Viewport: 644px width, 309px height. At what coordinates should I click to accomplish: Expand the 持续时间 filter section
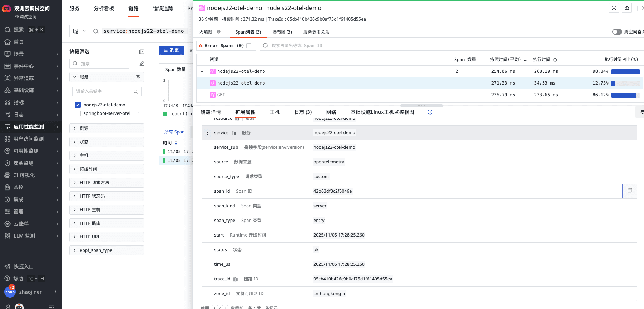click(106, 169)
